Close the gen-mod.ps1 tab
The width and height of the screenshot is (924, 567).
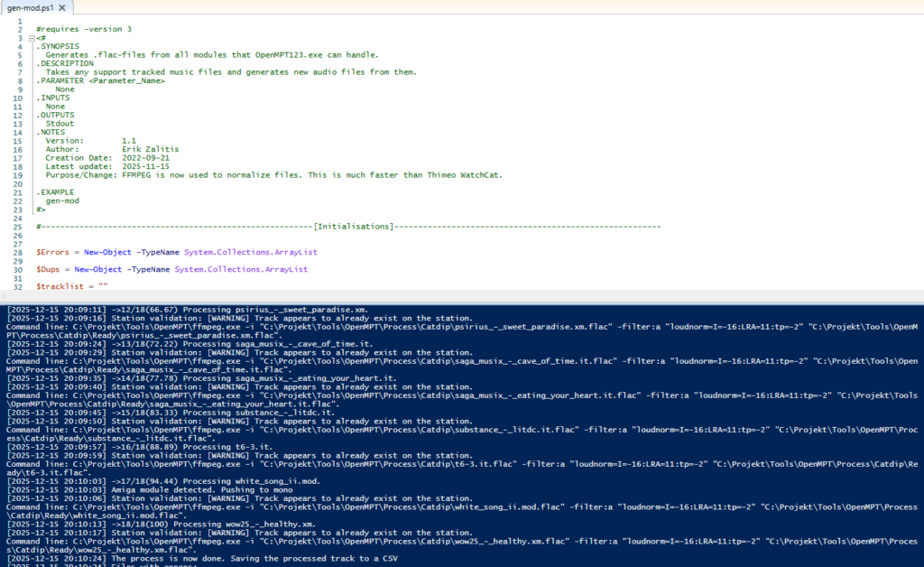click(62, 5)
